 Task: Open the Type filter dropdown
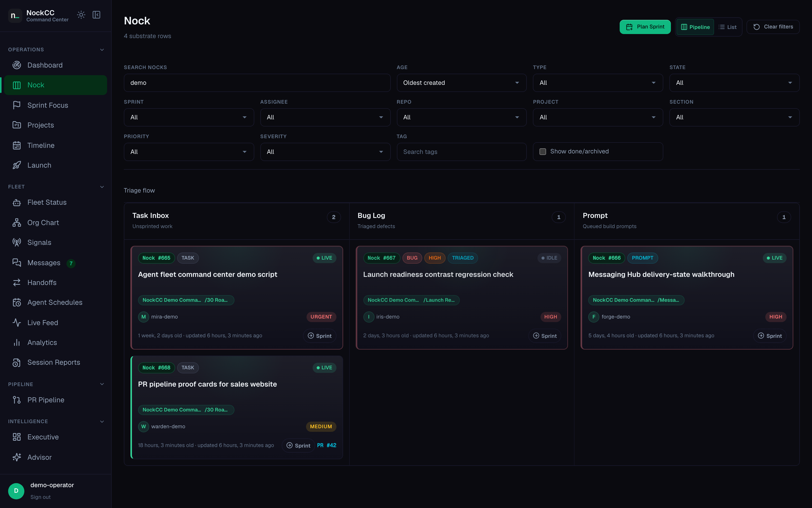pyautogui.click(x=598, y=83)
